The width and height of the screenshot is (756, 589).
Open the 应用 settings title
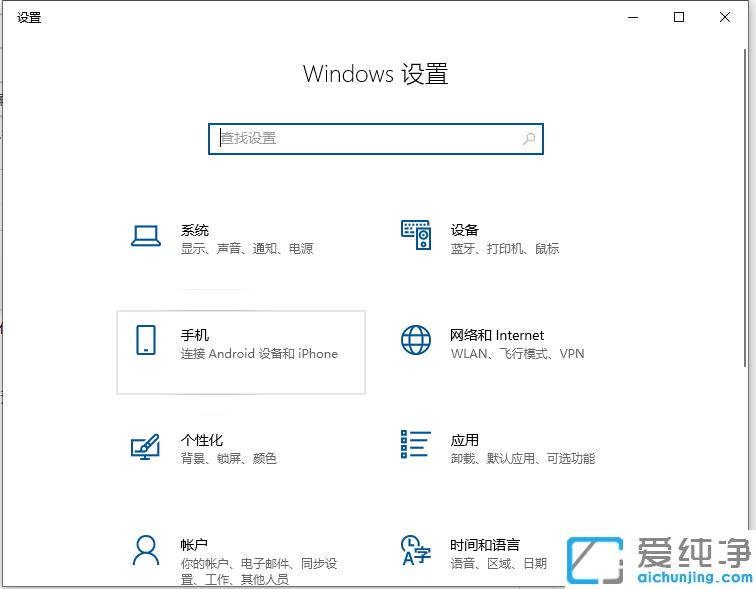tap(464, 440)
